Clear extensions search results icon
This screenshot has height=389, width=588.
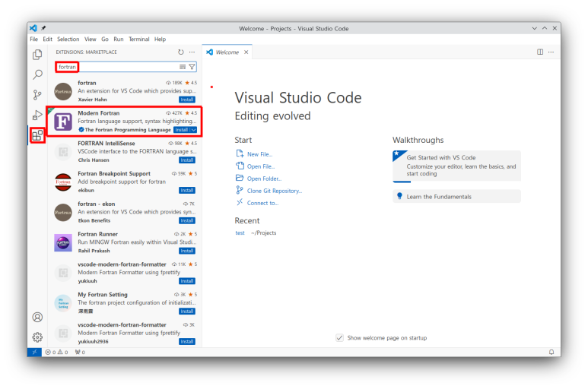(x=183, y=67)
